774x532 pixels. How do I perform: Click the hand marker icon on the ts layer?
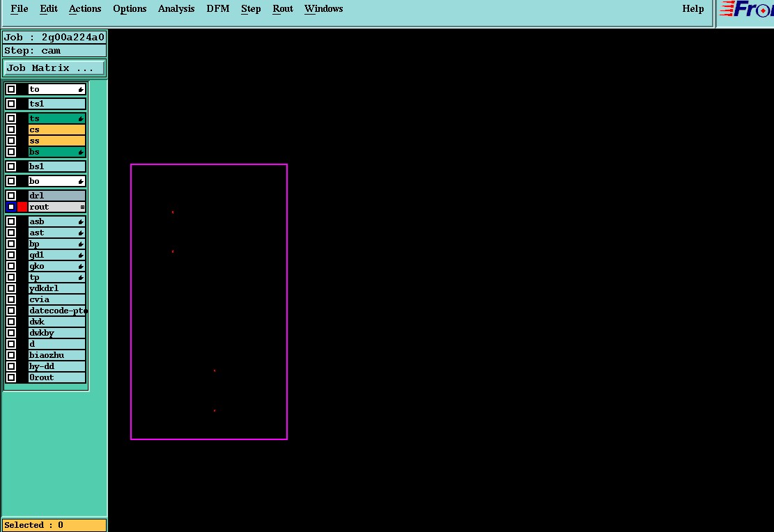pos(81,118)
